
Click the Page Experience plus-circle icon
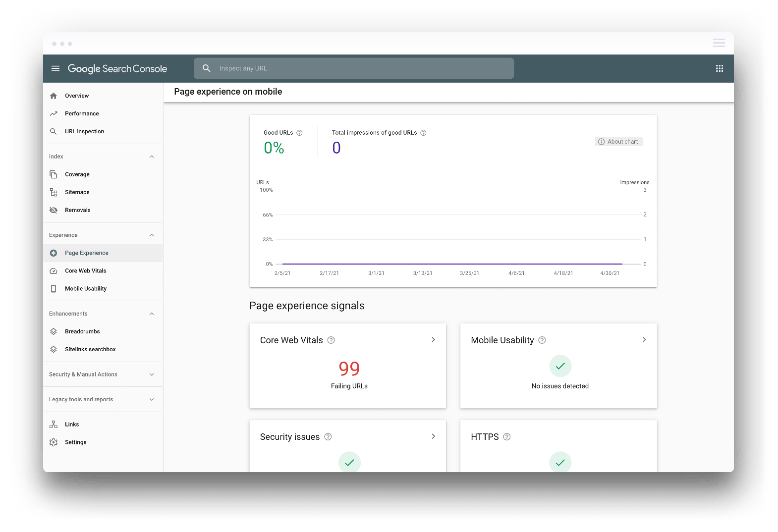(x=54, y=253)
